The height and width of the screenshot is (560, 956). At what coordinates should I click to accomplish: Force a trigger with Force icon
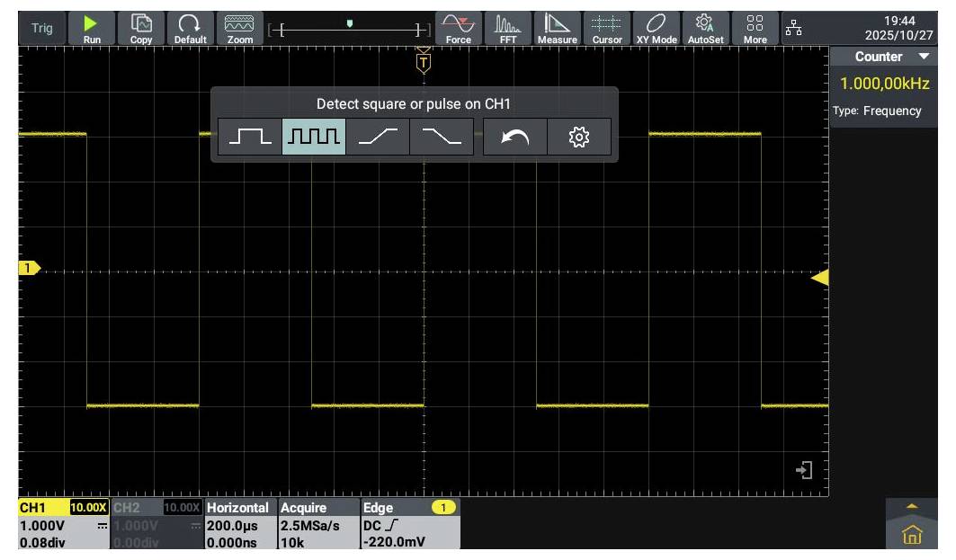tap(458, 28)
